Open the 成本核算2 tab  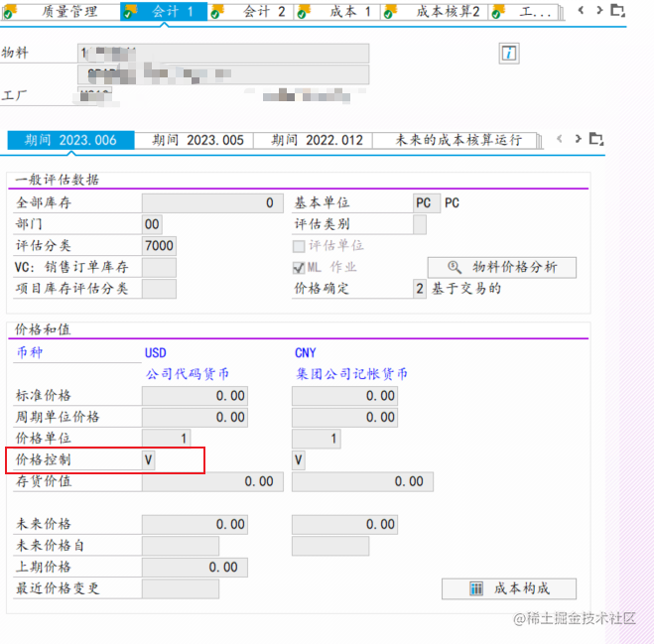435,11
